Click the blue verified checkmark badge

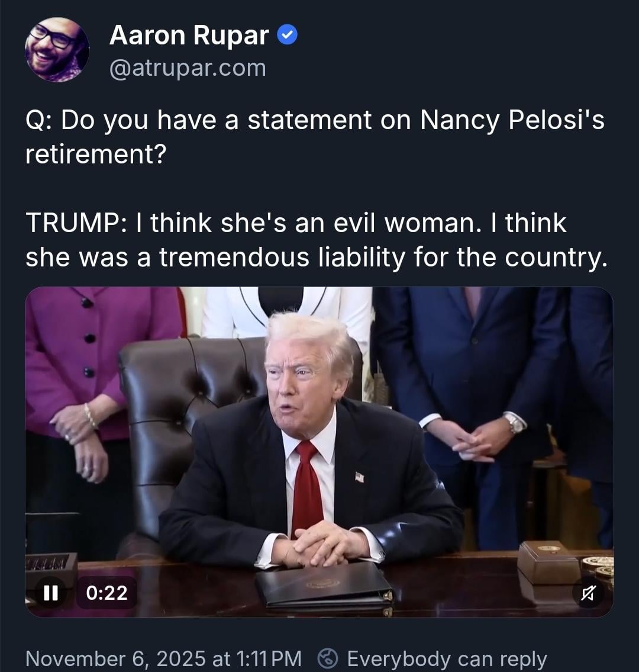tap(288, 36)
